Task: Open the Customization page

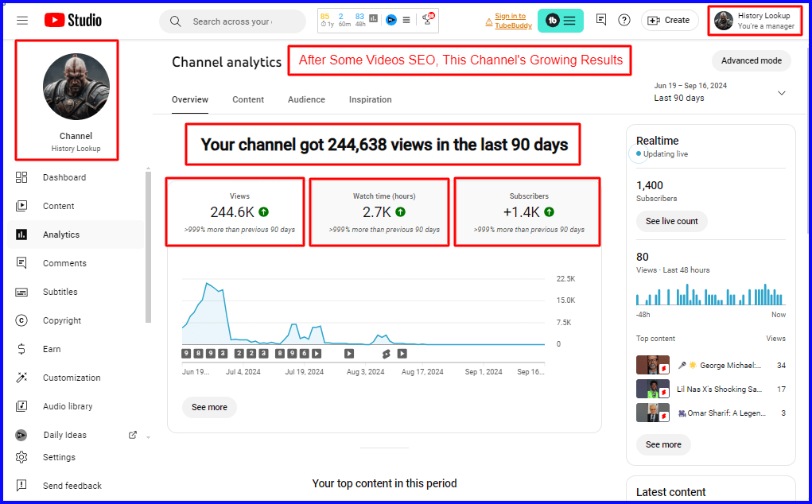Action: point(71,378)
